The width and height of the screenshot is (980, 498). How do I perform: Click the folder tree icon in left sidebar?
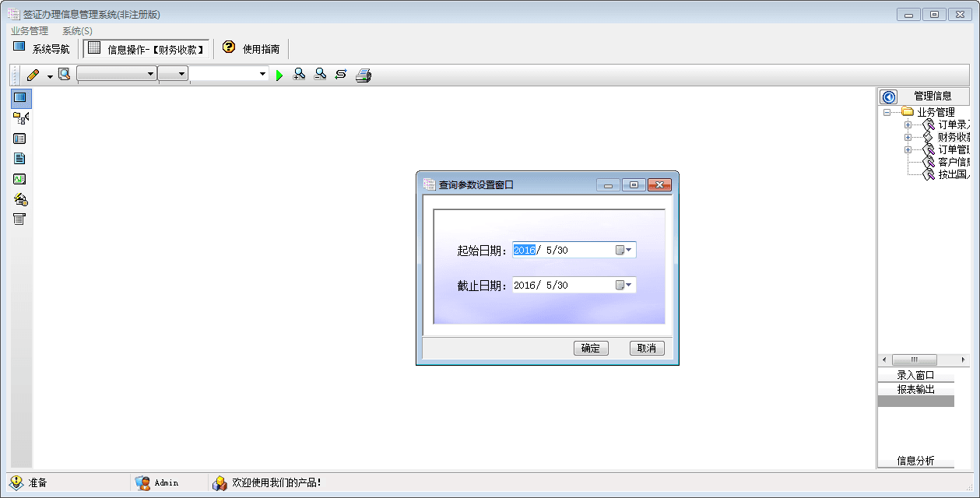coord(20,118)
